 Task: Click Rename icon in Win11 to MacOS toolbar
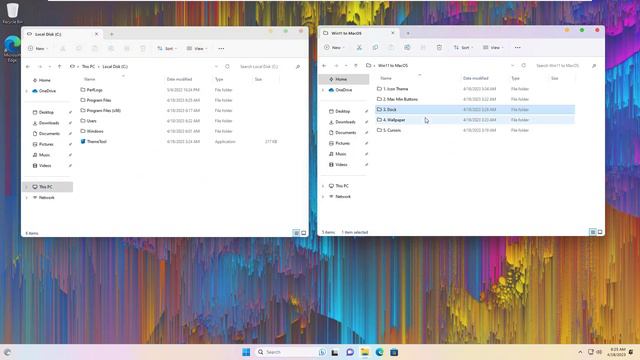pyautogui.click(x=407, y=48)
